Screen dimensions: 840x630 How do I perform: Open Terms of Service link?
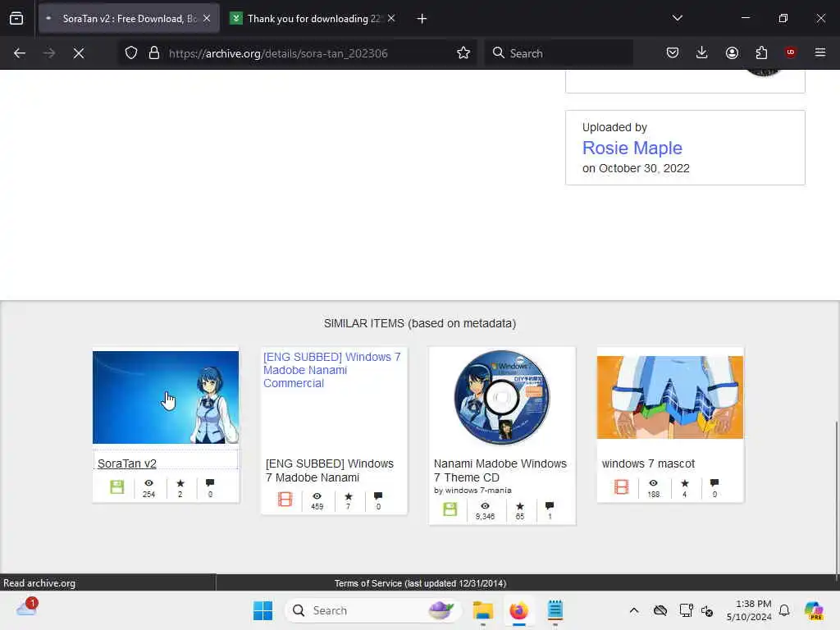[x=420, y=583]
